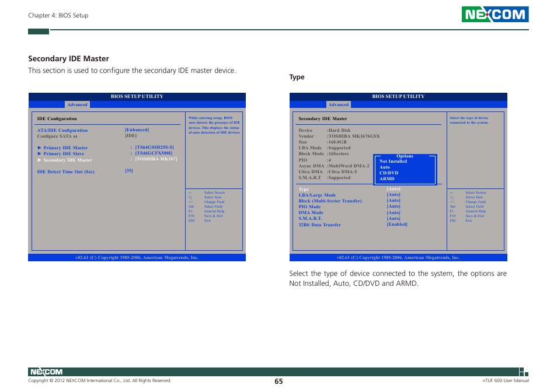Click the nTUF 600 User Manual footer text
This screenshot has width=557, height=392.
click(506, 381)
